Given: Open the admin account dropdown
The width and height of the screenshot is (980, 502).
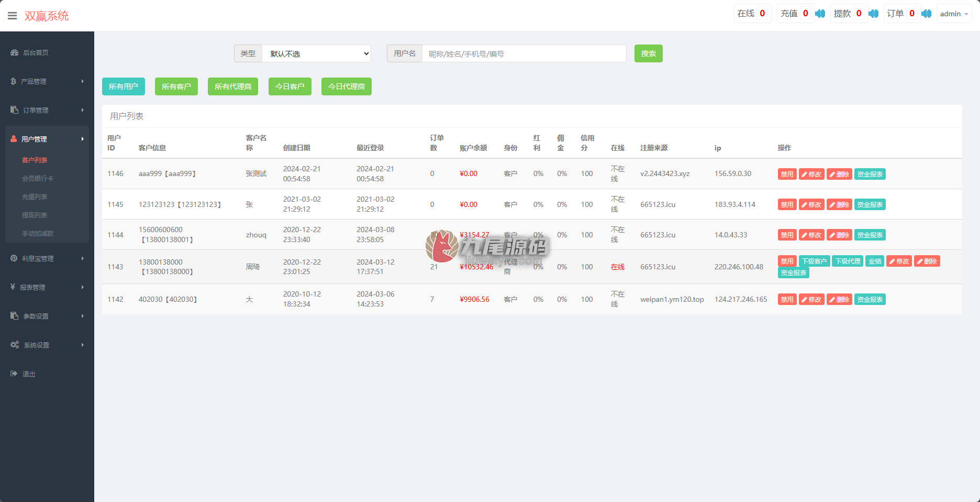Looking at the screenshot, I should click(954, 14).
